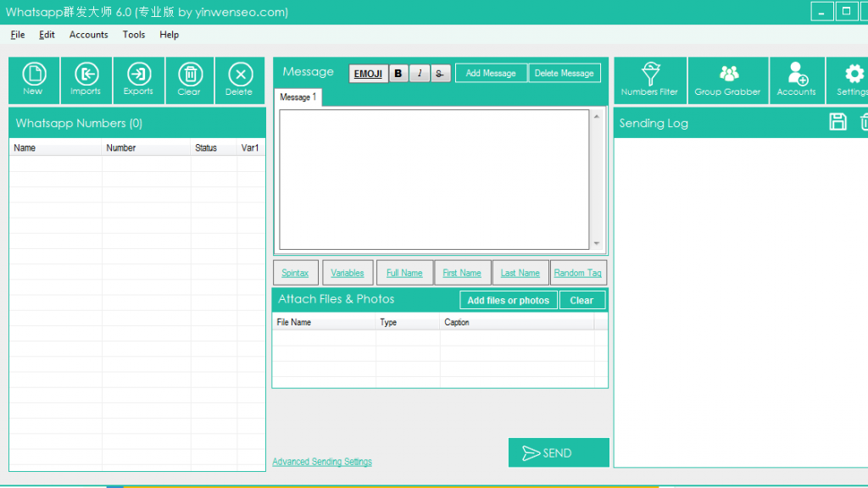Image resolution: width=868 pixels, height=488 pixels.
Task: Open the Edit menu
Action: tap(47, 34)
